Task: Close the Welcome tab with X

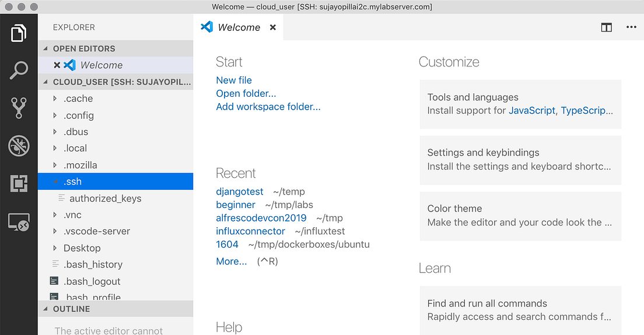Action: point(273,27)
